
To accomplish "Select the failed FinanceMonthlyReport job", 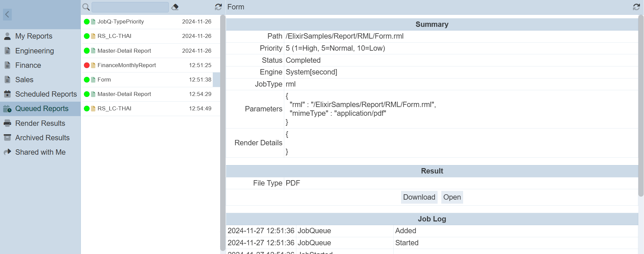I will coord(127,65).
